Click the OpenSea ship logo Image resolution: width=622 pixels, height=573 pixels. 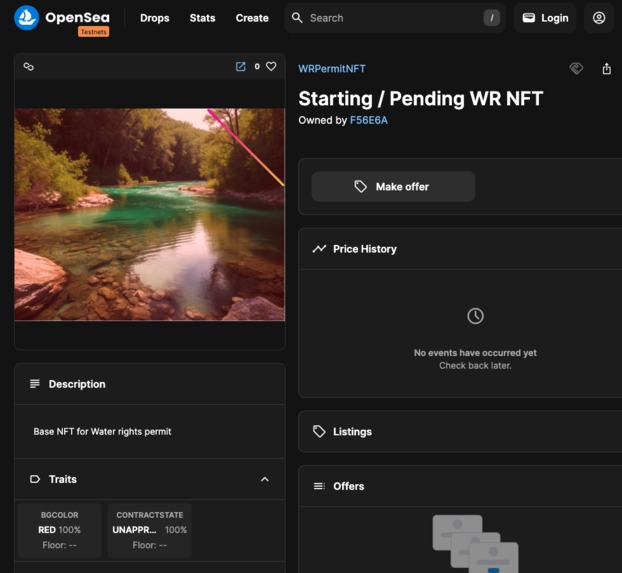coord(27,18)
